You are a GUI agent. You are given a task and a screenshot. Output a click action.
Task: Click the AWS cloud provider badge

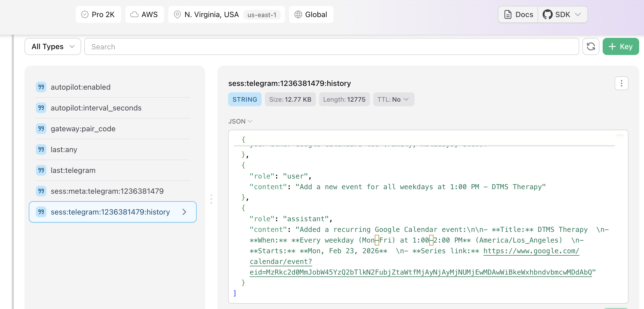144,14
